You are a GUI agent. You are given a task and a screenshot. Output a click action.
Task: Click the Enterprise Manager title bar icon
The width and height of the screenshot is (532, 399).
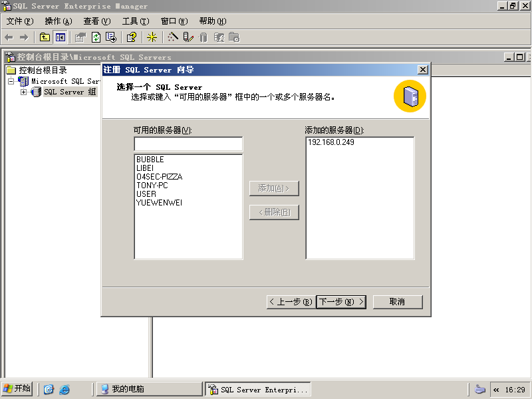click(7, 6)
